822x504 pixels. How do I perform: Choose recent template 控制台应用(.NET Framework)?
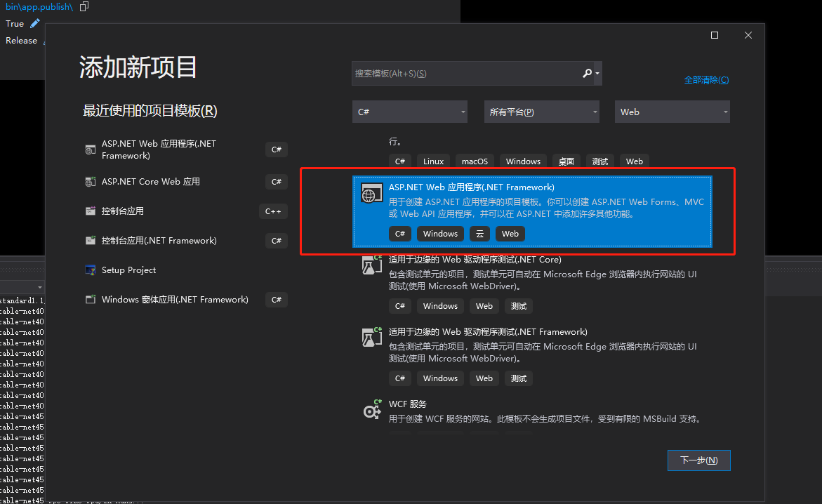(185, 240)
